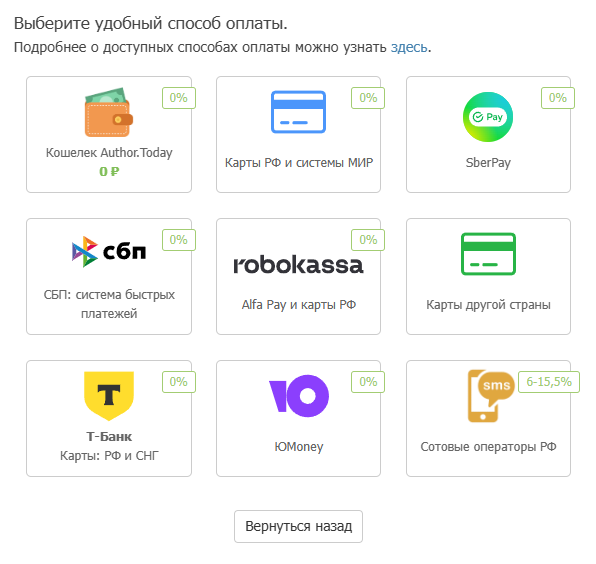The height and width of the screenshot is (564, 596).
Task: Choose Сотовые операторы РФ option
Action: click(488, 447)
